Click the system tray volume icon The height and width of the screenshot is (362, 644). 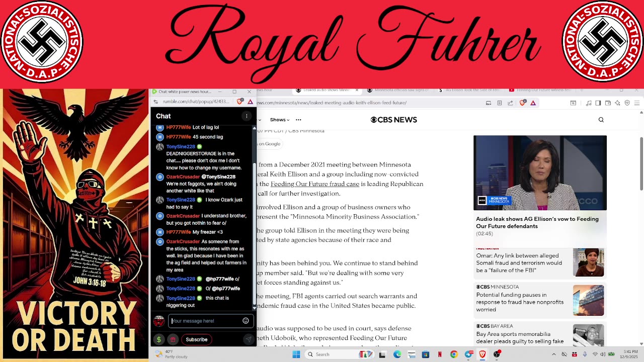click(603, 354)
